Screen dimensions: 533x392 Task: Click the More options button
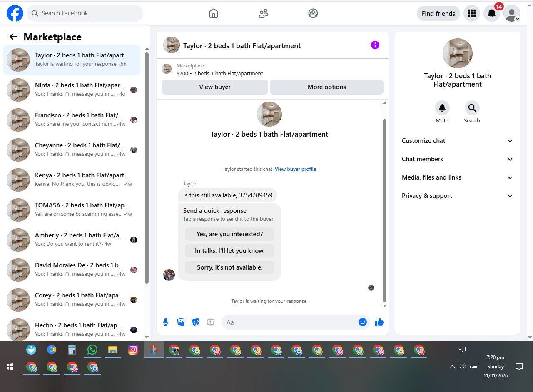pos(327,87)
